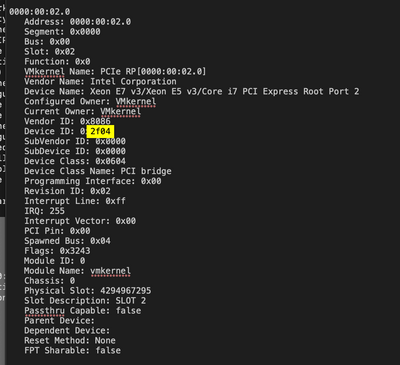Click the Reset Method None line

(70, 341)
